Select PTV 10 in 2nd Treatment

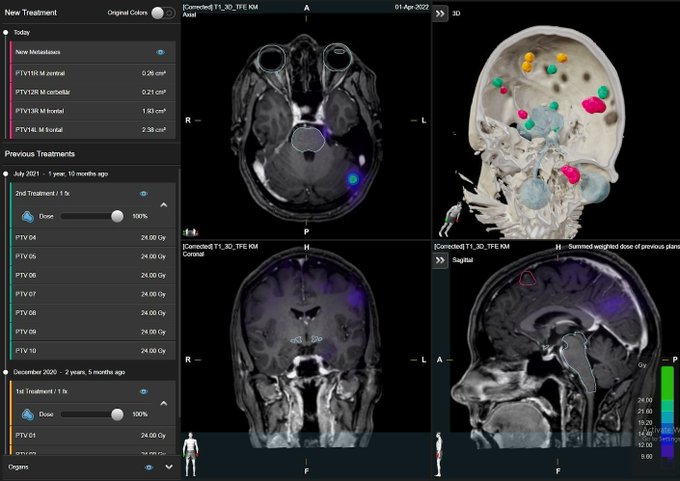[x=93, y=350]
